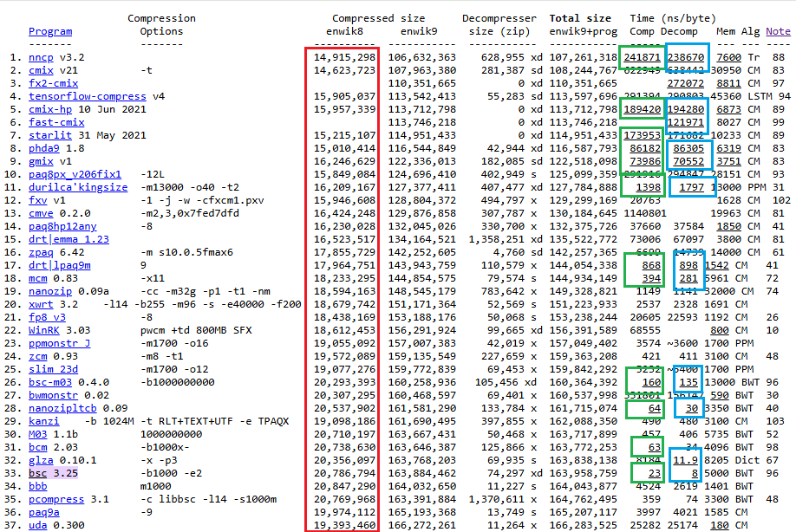
Task: Open the paq8px_v206fix1 link
Action: click(75, 174)
